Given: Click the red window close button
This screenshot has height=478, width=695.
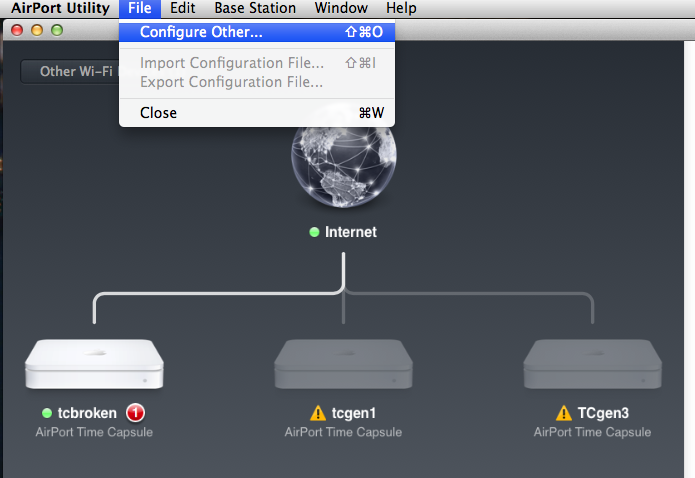Looking at the screenshot, I should [17, 30].
